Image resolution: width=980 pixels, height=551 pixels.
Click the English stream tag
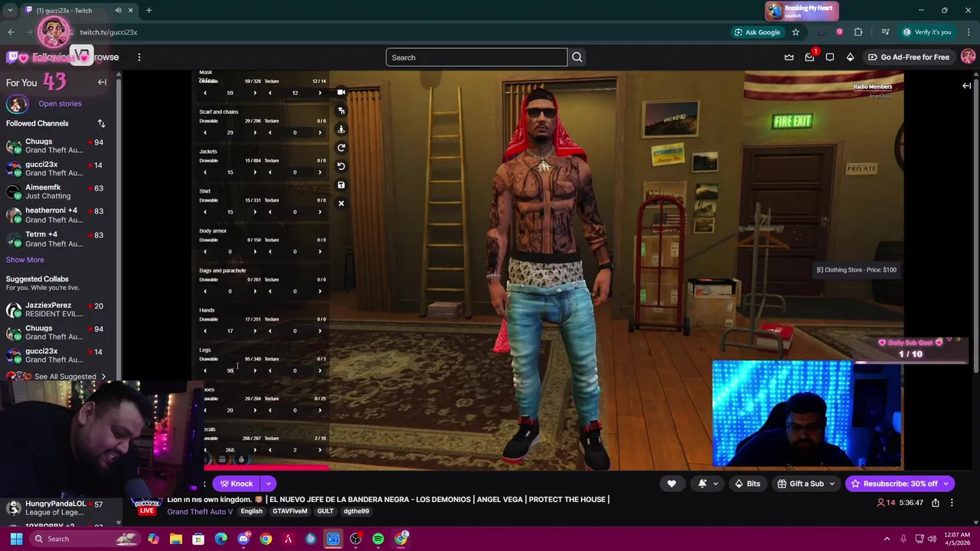pyautogui.click(x=251, y=511)
